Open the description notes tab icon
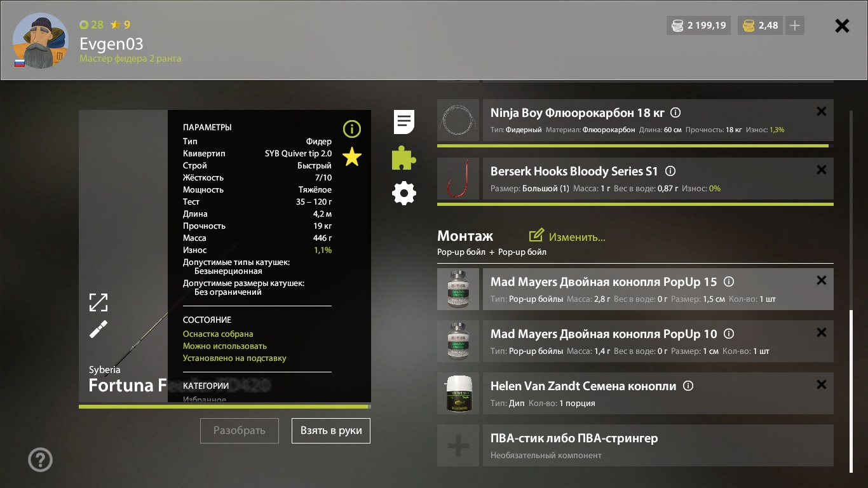868x488 pixels. [x=404, y=121]
